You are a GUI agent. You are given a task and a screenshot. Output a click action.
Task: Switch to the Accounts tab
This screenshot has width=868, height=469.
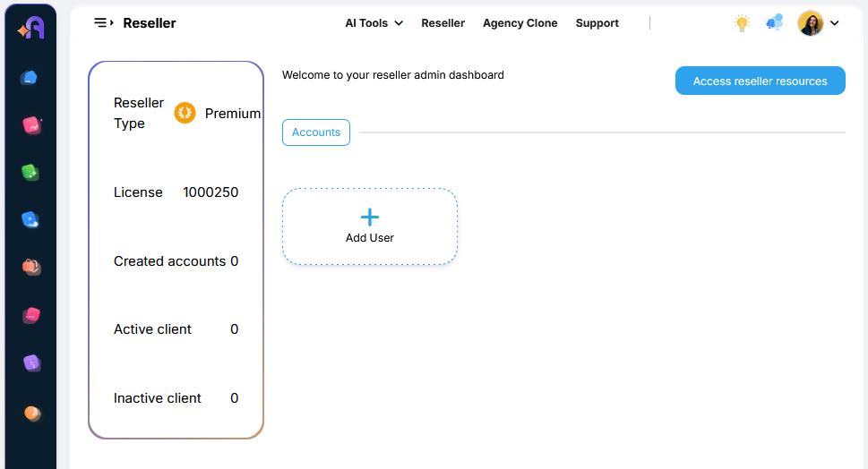pos(316,132)
